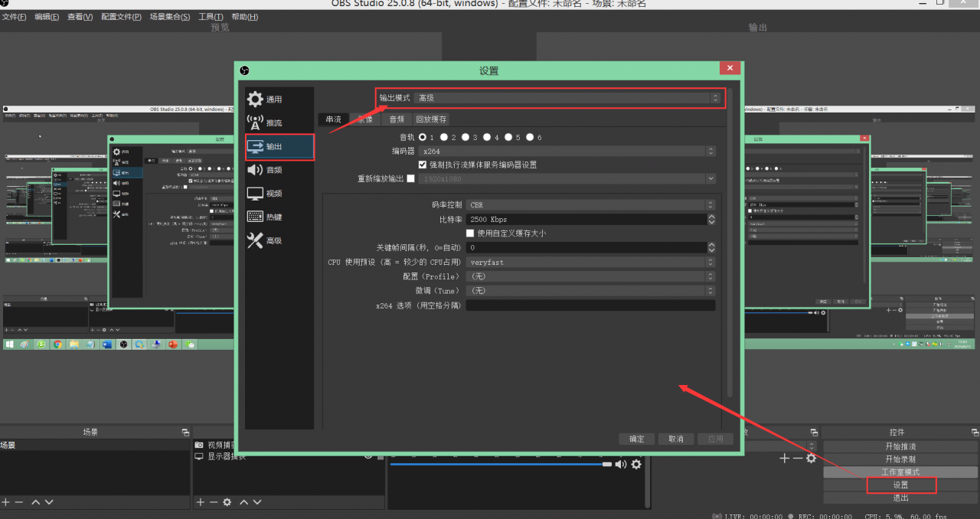Screen dimensions: 980x519
Task: Switch to the 音频 tab in output settings
Action: [396, 119]
